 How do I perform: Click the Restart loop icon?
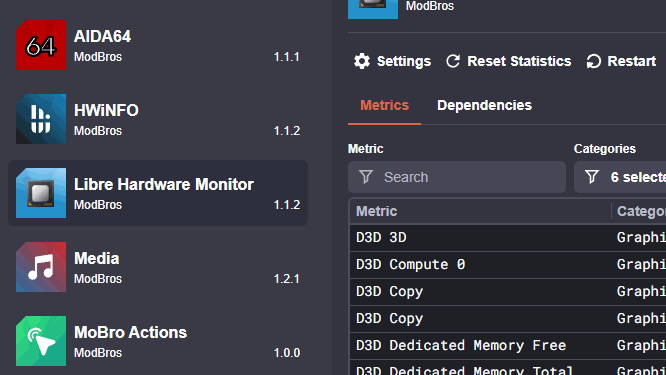tap(593, 61)
